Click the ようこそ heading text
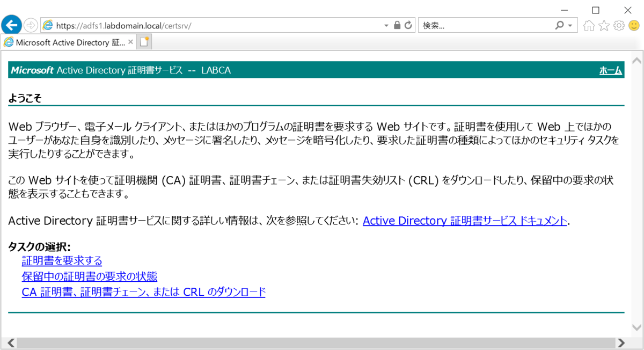644x350 pixels. pos(25,98)
